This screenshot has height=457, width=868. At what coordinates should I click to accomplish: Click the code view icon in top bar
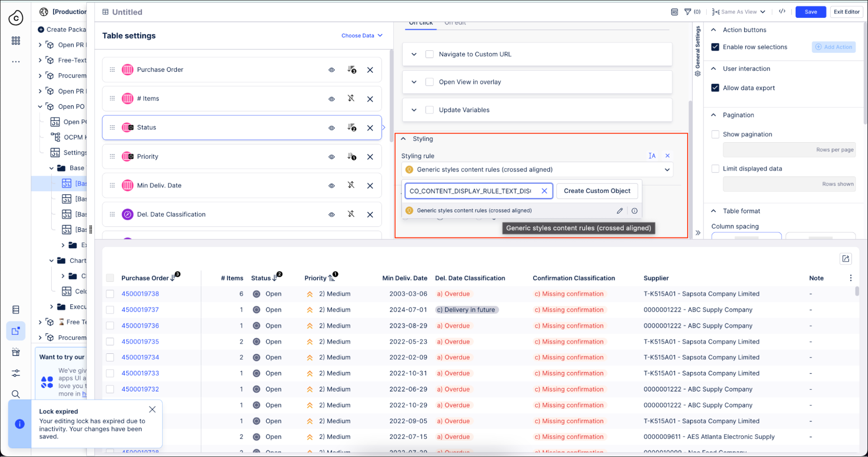[782, 12]
